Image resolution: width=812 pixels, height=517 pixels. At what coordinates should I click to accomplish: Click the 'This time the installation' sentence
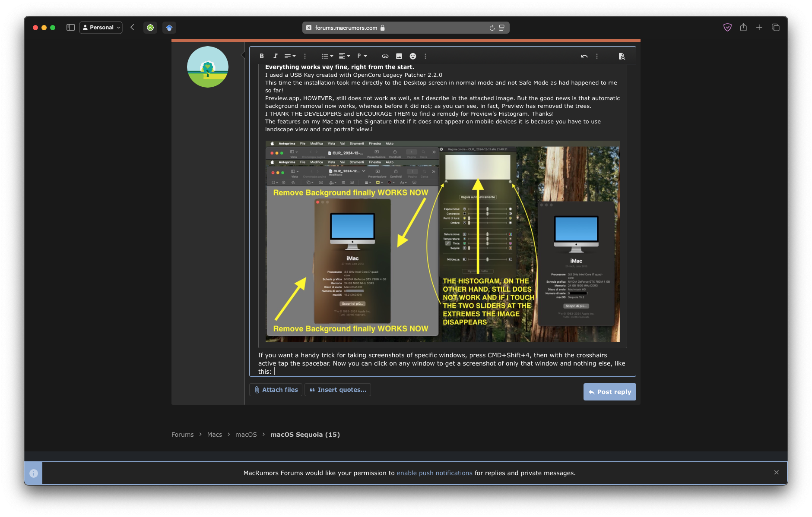click(x=441, y=86)
